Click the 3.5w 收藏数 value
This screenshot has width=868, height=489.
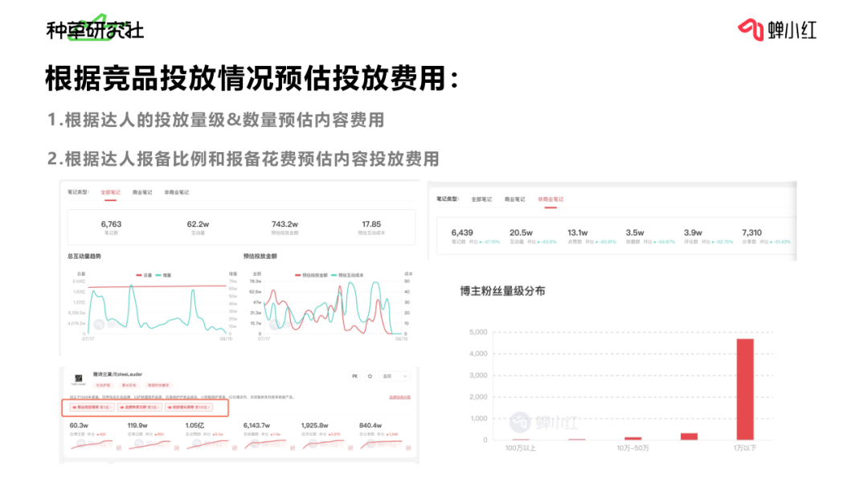point(635,232)
